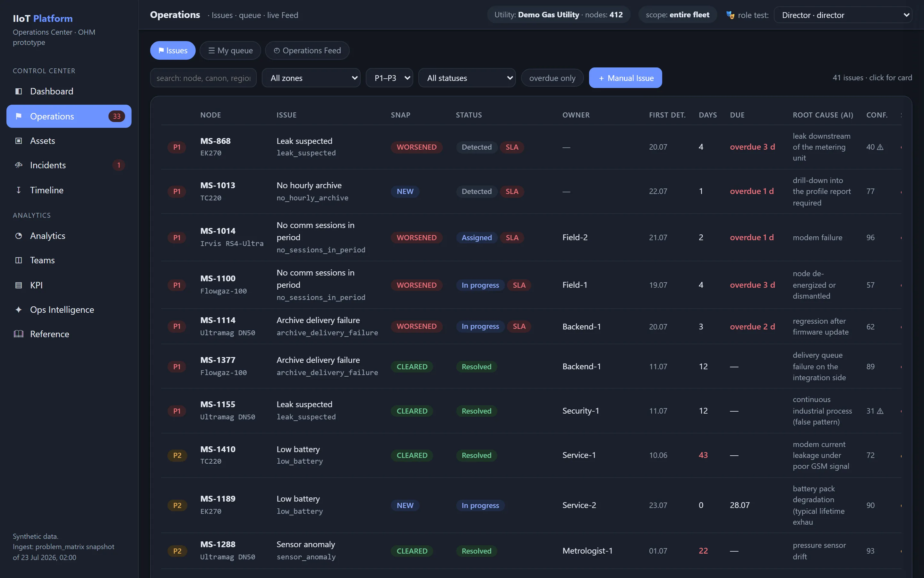
Task: Open the All statuses dropdown
Action: coord(467,78)
